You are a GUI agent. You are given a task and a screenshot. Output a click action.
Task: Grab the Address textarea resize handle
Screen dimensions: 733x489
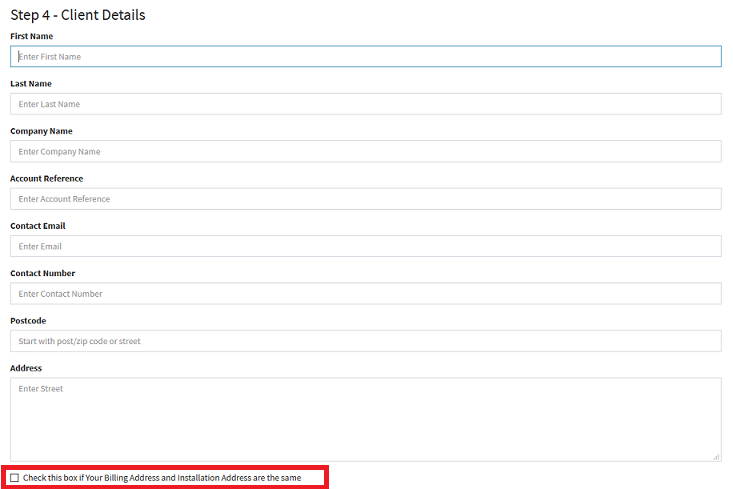(x=716, y=457)
